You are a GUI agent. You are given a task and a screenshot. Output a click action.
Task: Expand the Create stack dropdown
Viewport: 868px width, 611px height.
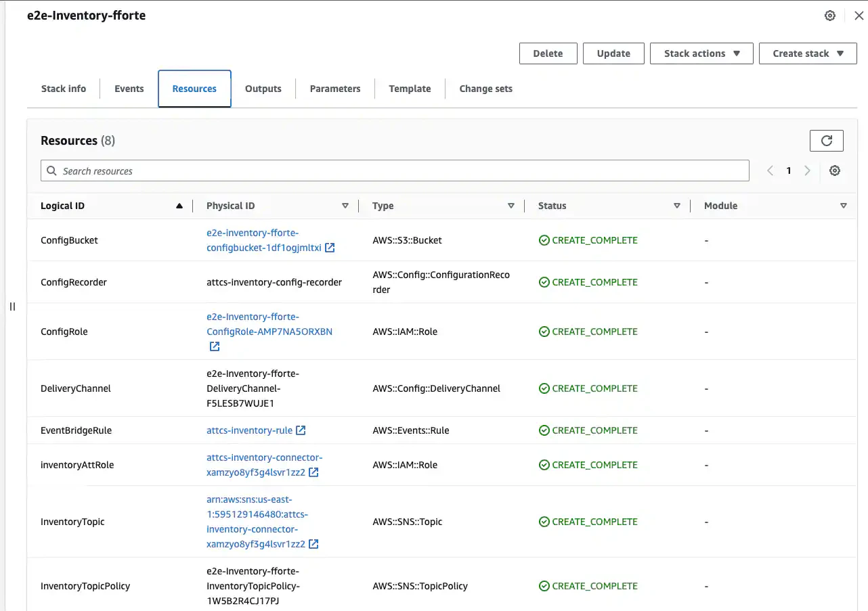808,53
